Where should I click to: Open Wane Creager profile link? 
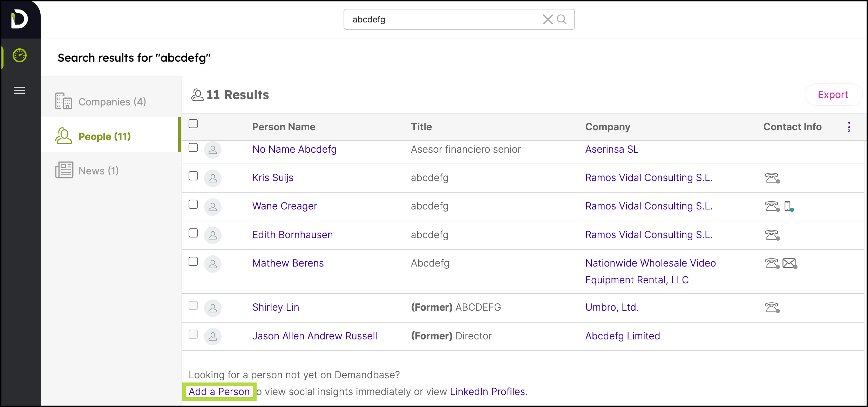(285, 206)
